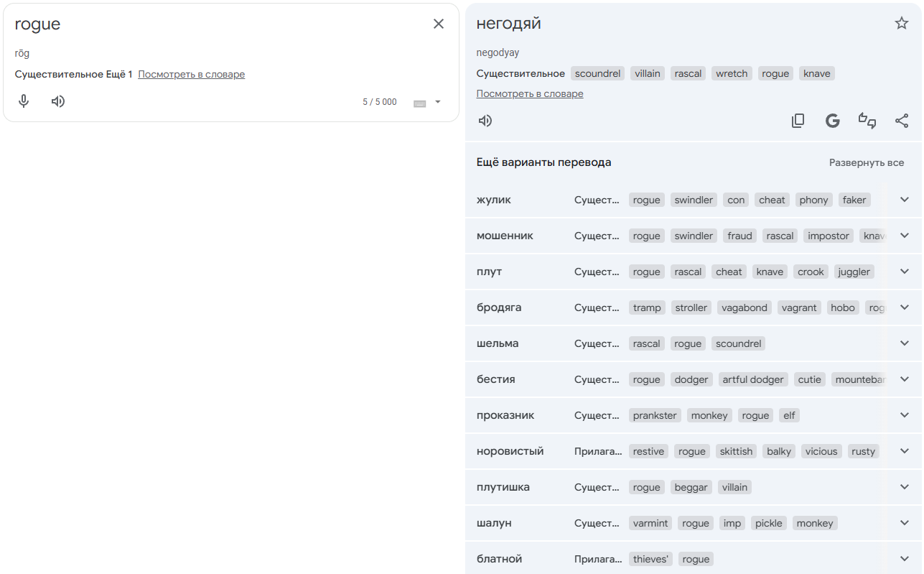Save the translation with the star icon
Viewport: 924px width, 574px height.
pyautogui.click(x=902, y=23)
